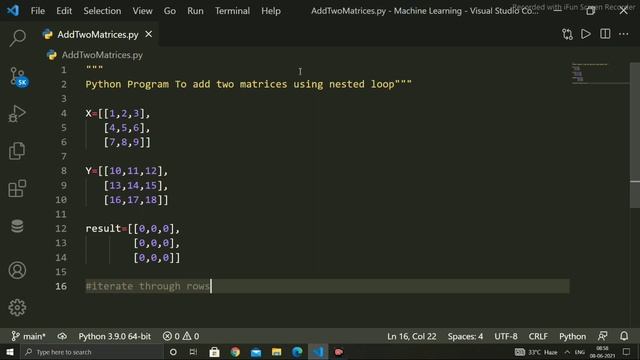Viewport: 640px width, 360px height.
Task: Click the [16,17,18]] row on line 10
Action: 136,200
